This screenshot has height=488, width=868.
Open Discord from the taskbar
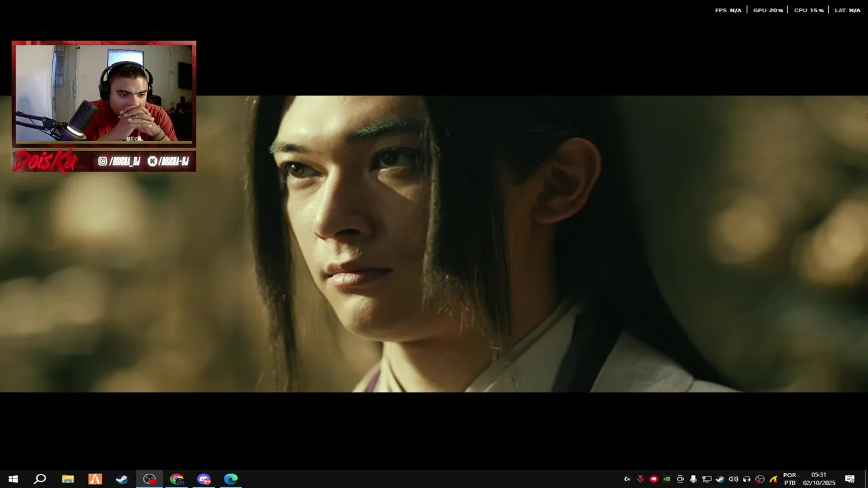tap(203, 479)
